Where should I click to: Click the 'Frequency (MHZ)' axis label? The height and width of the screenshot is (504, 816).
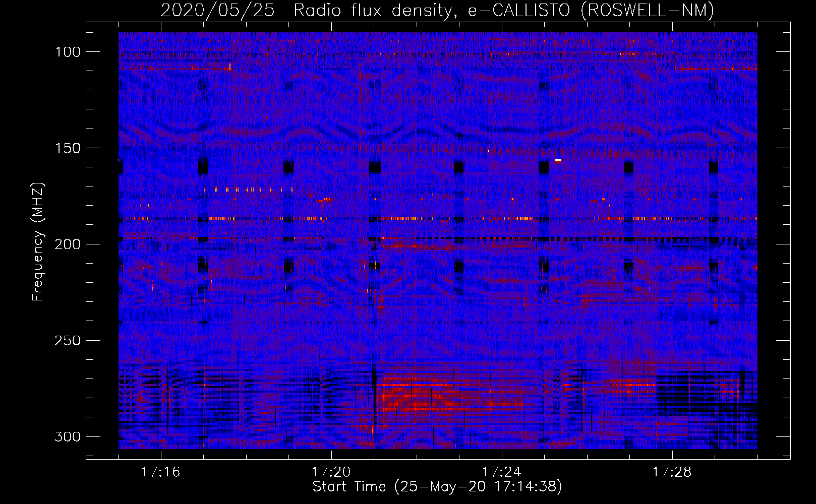38,242
